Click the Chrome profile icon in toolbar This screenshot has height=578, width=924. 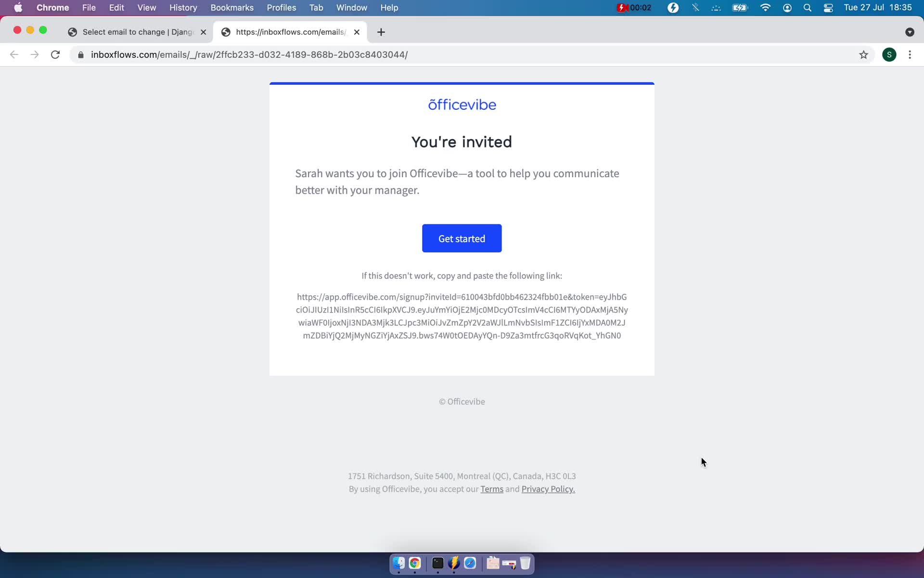point(889,54)
